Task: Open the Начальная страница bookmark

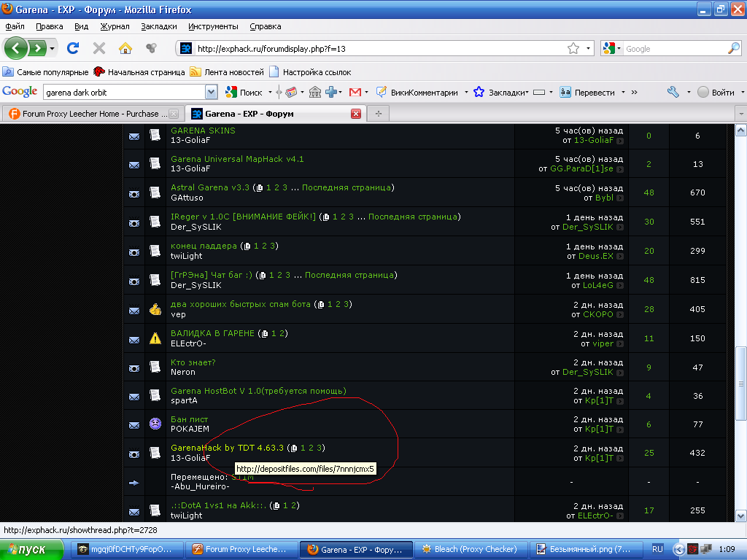Action: pos(139,72)
